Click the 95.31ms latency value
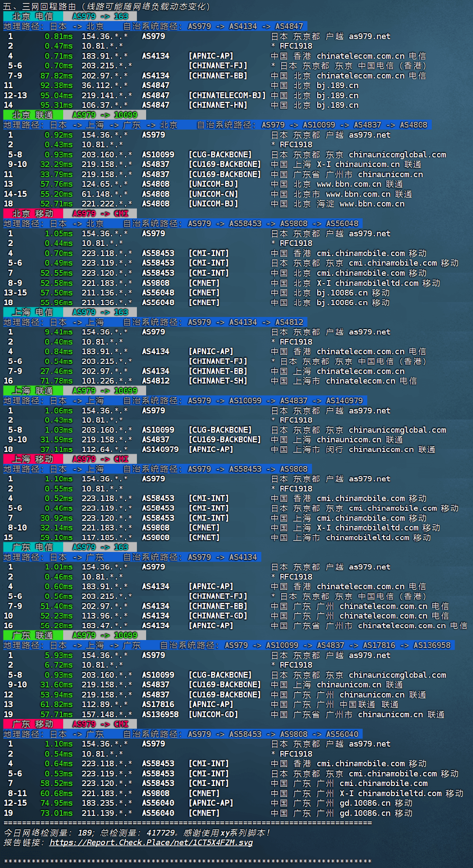473x868 pixels. pyautogui.click(x=57, y=105)
